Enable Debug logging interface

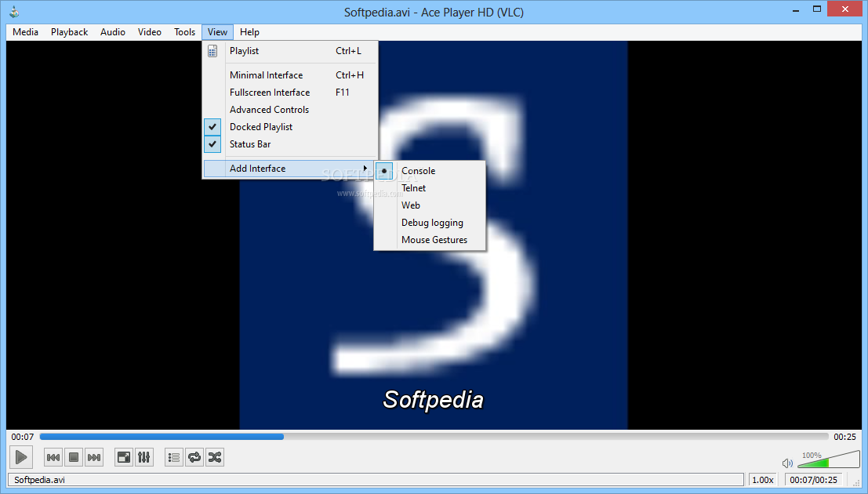pyautogui.click(x=430, y=223)
